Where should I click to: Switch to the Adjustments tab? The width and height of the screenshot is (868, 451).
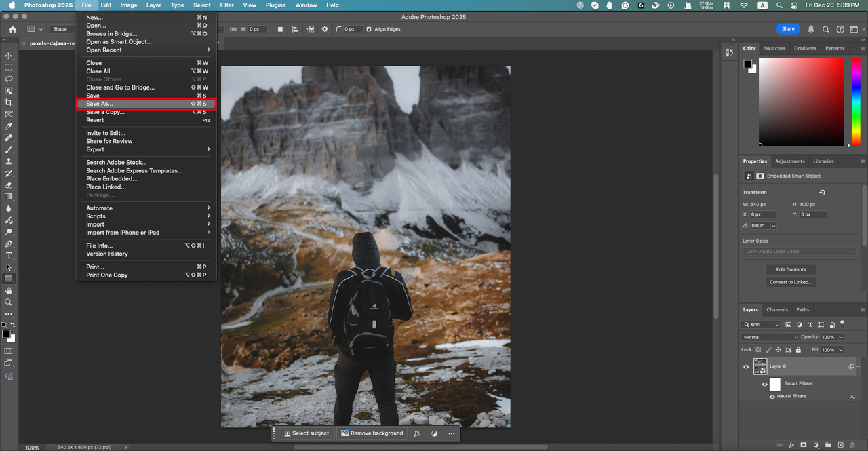[790, 161]
